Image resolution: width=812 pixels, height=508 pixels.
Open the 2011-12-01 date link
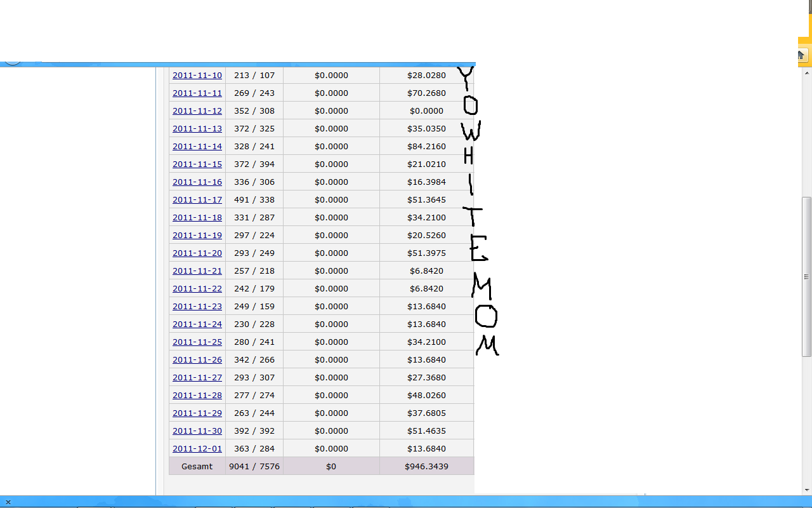coord(197,448)
